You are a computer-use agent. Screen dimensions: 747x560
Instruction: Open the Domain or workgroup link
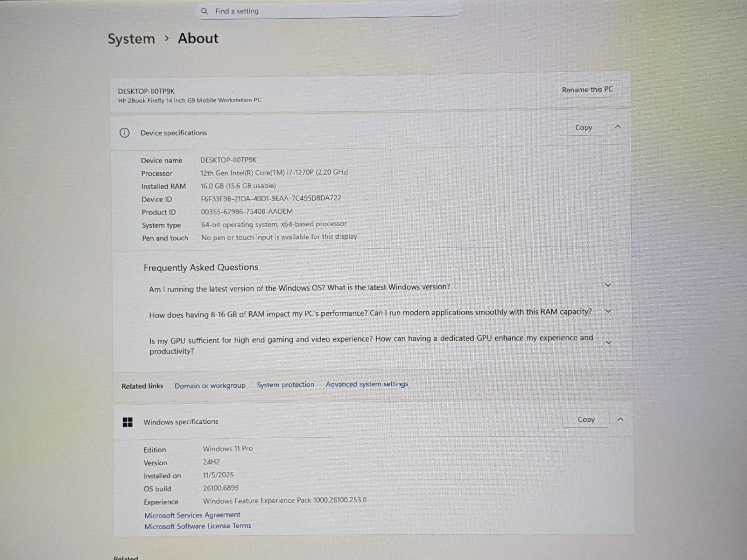click(210, 386)
